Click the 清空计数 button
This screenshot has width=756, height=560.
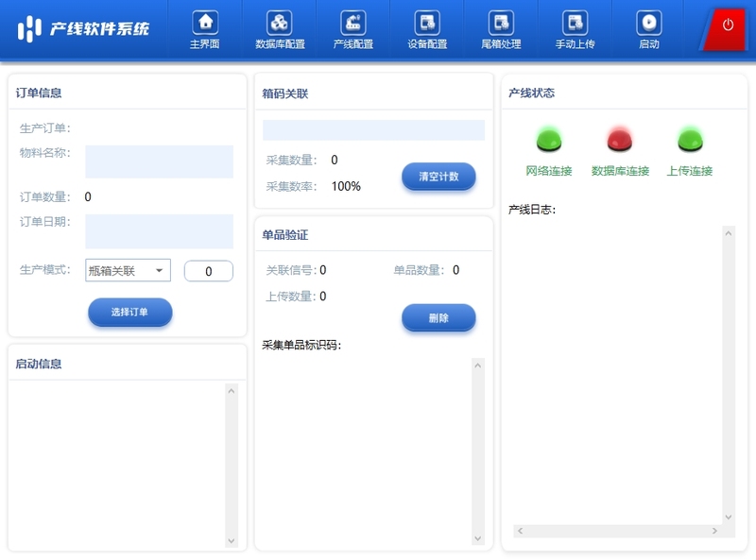[x=438, y=177]
